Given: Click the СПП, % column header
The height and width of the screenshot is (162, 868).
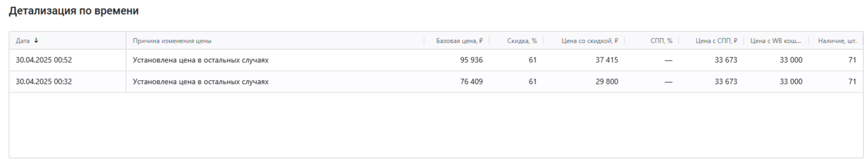Looking at the screenshot, I should pos(662,41).
